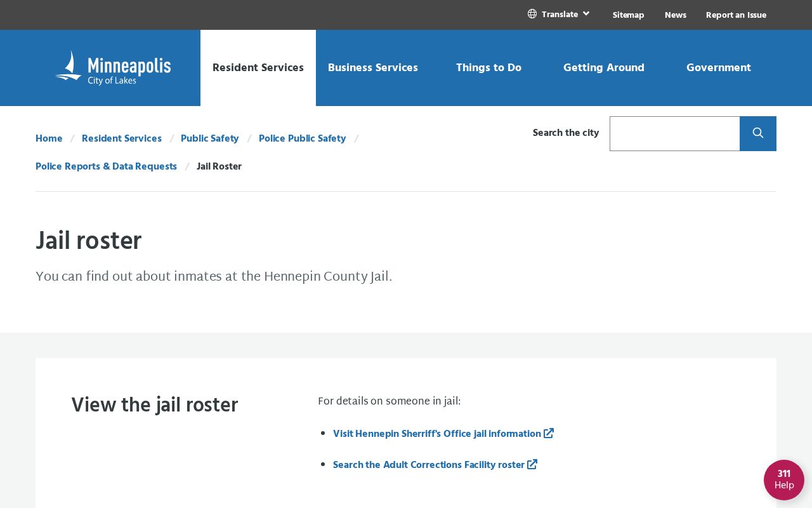812x508 pixels.
Task: Open the News link in top bar
Action: point(676,15)
